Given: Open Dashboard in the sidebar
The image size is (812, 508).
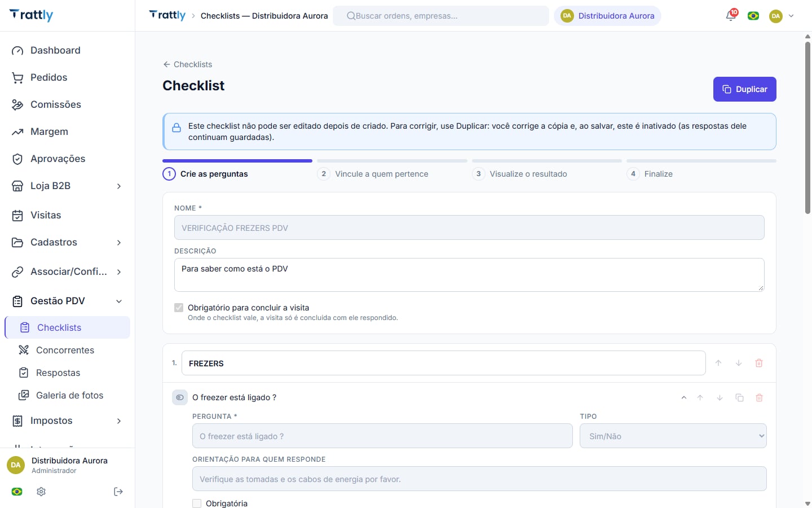Looking at the screenshot, I should [67, 50].
